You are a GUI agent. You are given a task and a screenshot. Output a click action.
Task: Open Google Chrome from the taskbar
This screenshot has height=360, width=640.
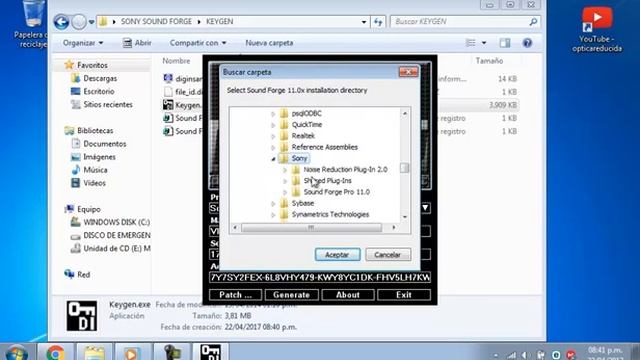56,353
